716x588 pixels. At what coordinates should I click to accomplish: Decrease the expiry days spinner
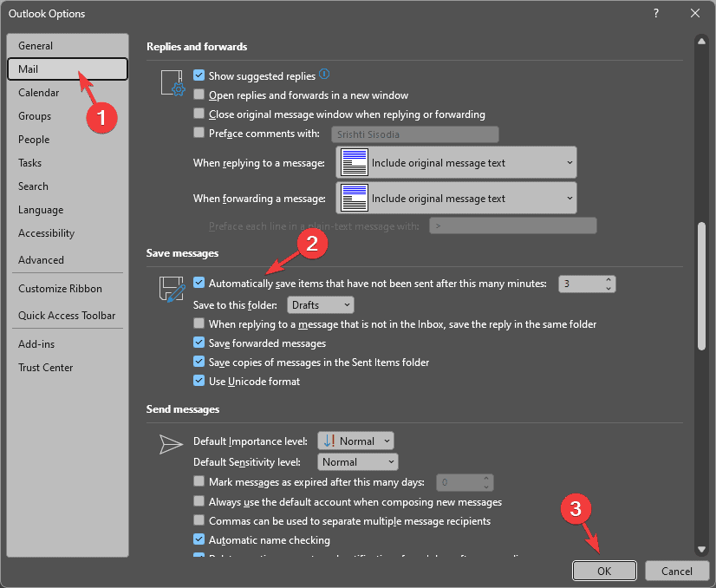click(x=486, y=487)
